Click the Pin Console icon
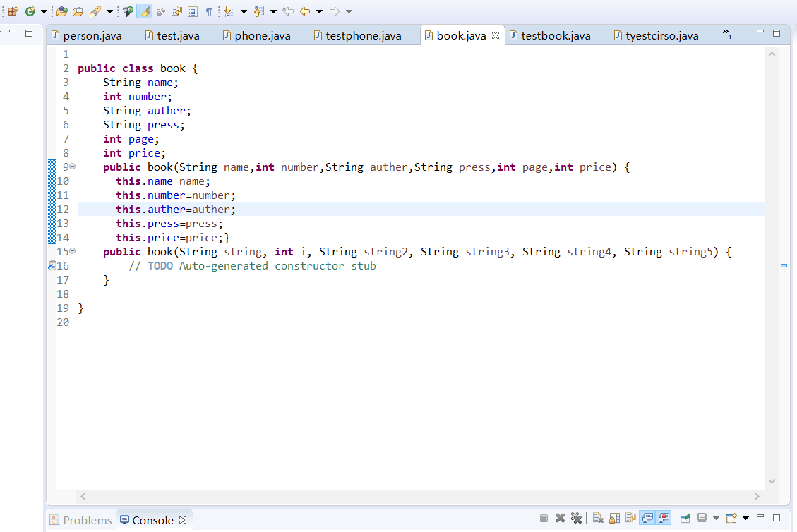This screenshot has height=532, width=797. [685, 519]
